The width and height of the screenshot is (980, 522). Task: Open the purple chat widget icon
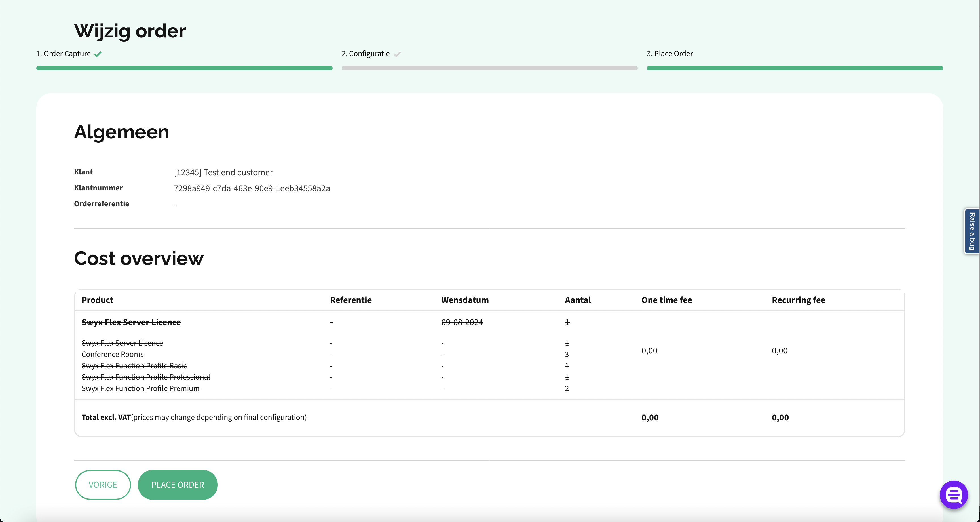click(x=953, y=494)
